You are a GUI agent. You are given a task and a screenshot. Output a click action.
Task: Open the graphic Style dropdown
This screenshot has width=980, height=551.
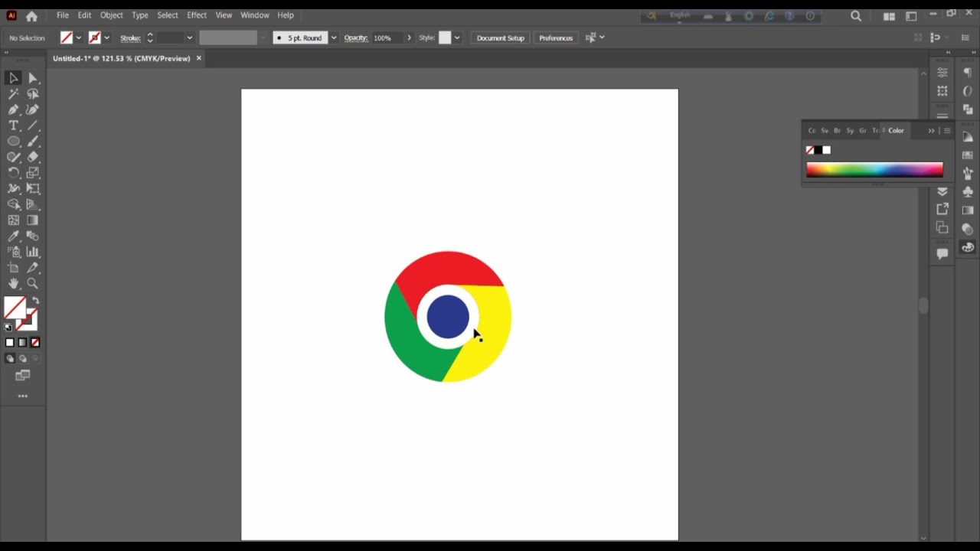tap(457, 37)
